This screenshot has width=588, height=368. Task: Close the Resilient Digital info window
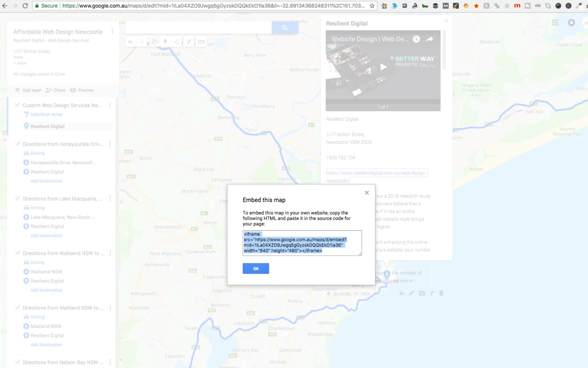coord(446,21)
